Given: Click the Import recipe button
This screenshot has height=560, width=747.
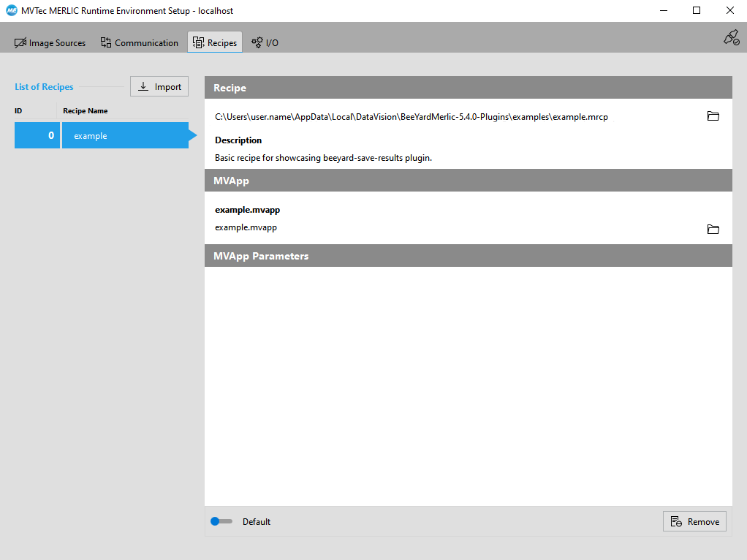Looking at the screenshot, I should tap(159, 86).
